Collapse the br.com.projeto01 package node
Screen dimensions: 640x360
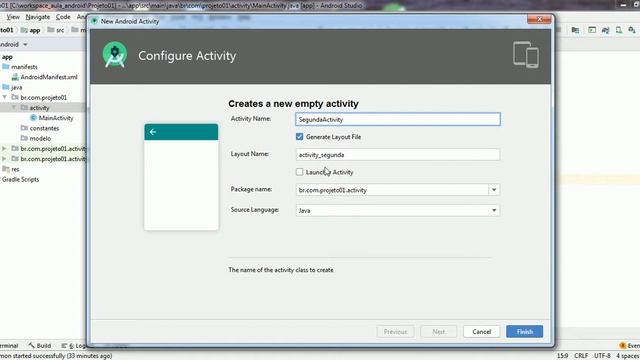(x=4, y=97)
